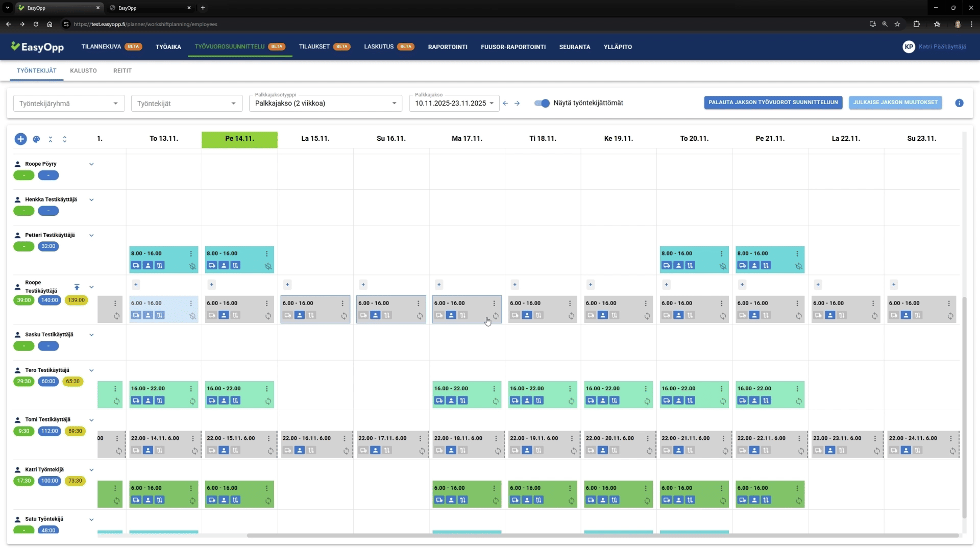
Task: Toggle Näytä työntekijättömät switch
Action: point(542,103)
